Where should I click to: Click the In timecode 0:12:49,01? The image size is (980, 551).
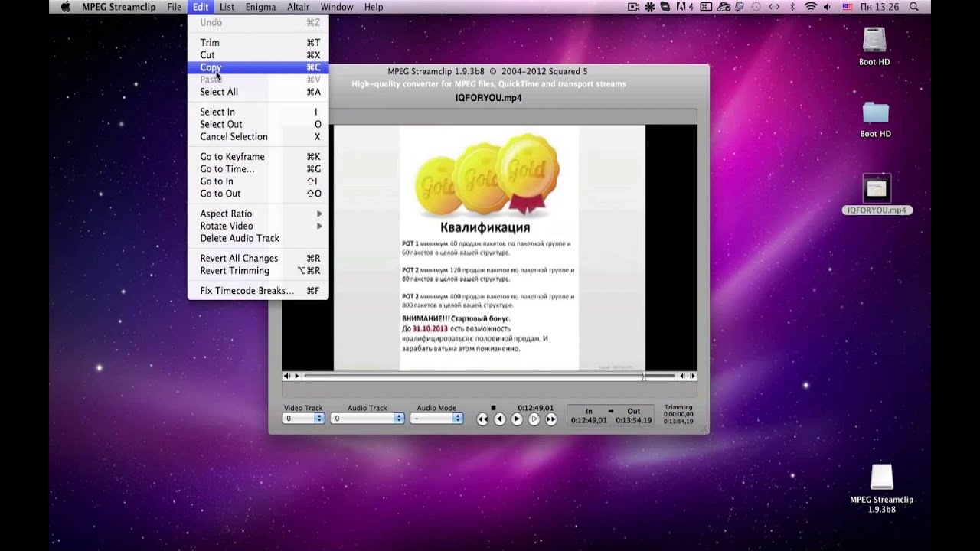589,420
